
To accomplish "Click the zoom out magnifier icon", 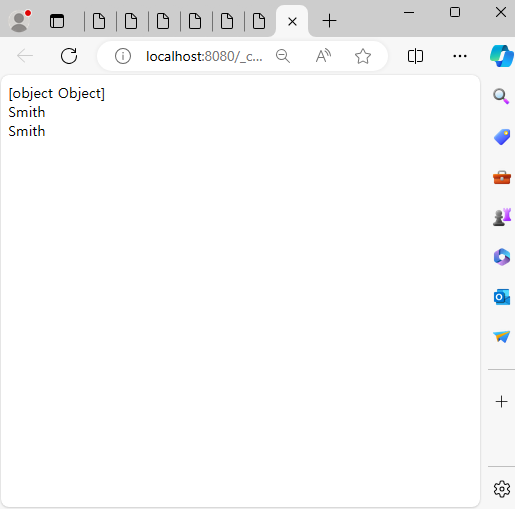I will click(x=283, y=56).
